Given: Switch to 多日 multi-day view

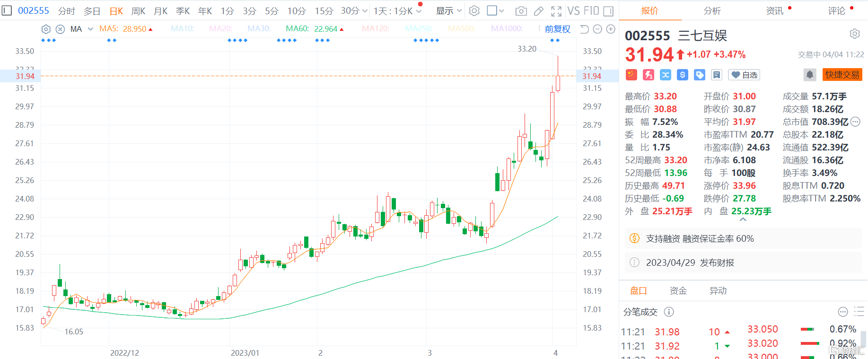Looking at the screenshot, I should point(92,11).
